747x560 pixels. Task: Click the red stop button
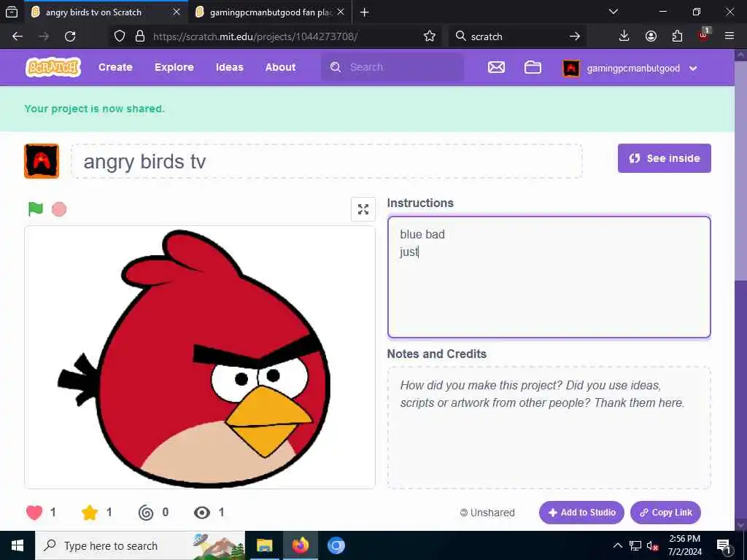(x=59, y=209)
